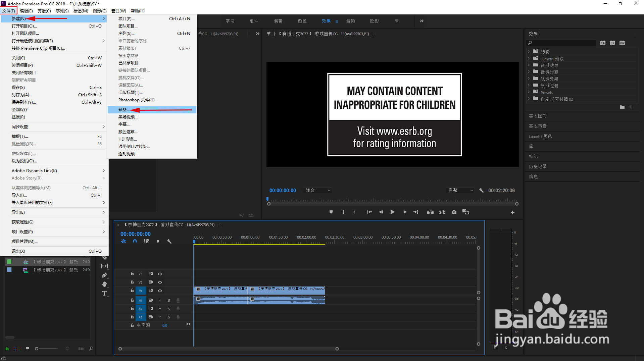Click 保存(S) in the File menu
644x361 pixels.
[54, 88]
